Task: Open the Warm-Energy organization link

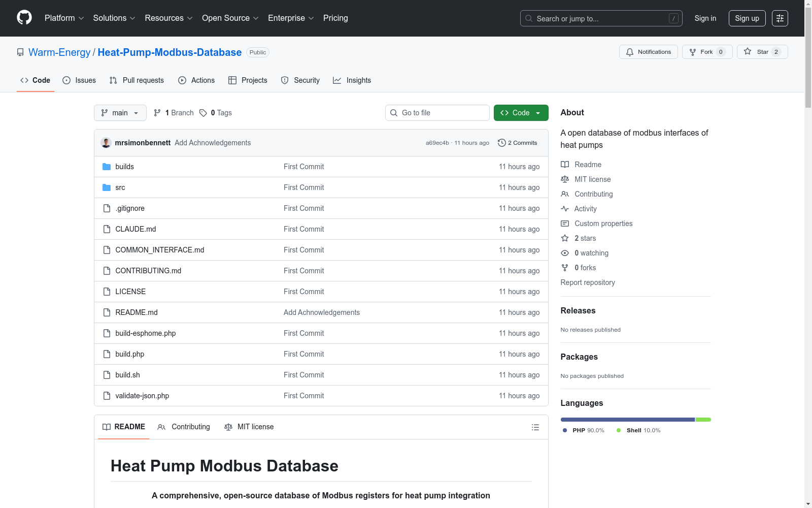Action: coord(59,52)
